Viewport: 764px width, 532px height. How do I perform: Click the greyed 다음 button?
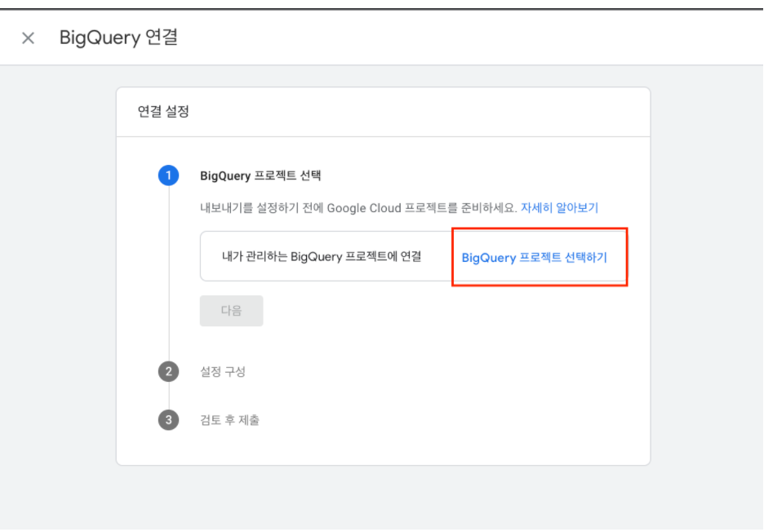coord(232,311)
